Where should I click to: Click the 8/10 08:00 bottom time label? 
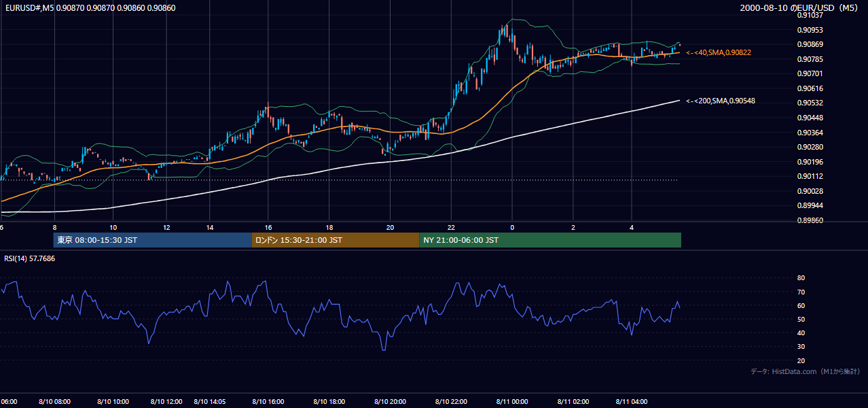55,401
